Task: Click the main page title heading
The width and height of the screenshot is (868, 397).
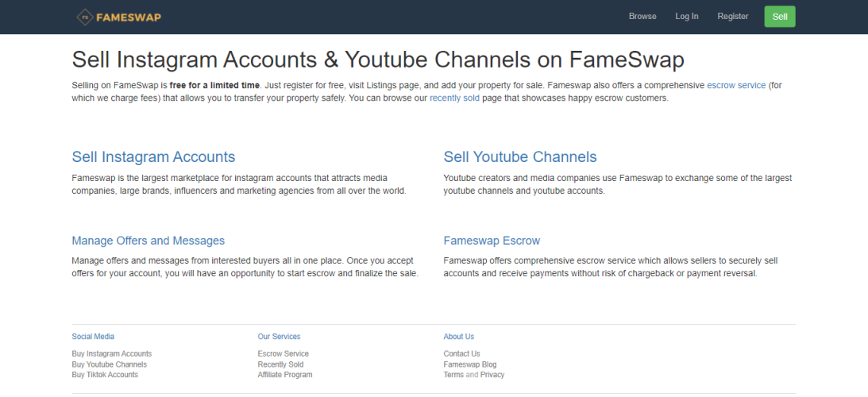Action: pyautogui.click(x=378, y=60)
